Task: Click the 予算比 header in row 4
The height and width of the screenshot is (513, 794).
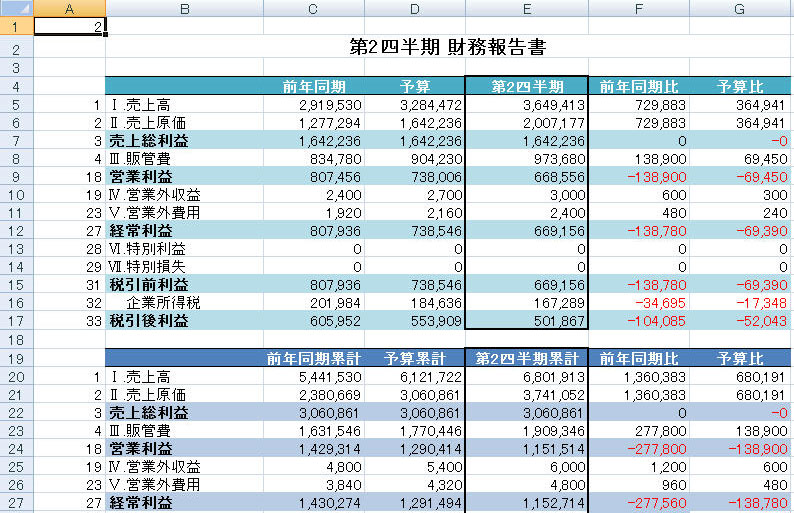Action: coord(740,87)
